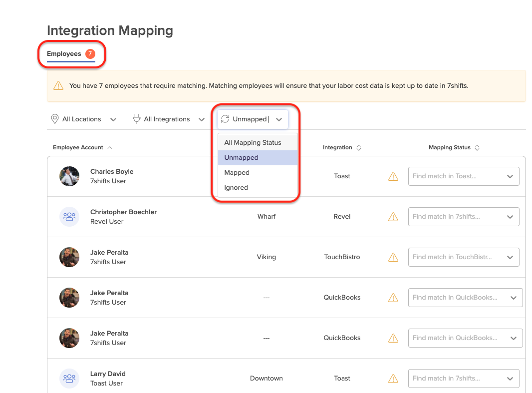Click warning triangle in yellow alert banner
This screenshot has width=532, height=393.
(58, 86)
